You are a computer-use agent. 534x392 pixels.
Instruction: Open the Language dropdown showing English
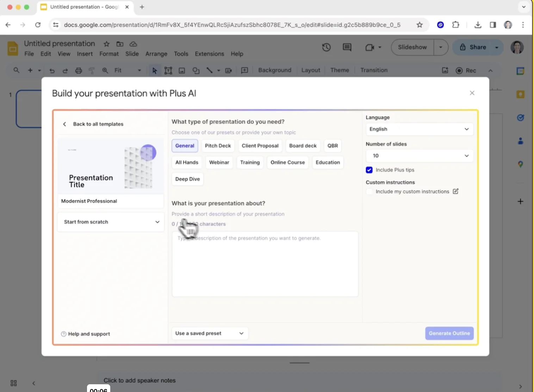point(419,129)
